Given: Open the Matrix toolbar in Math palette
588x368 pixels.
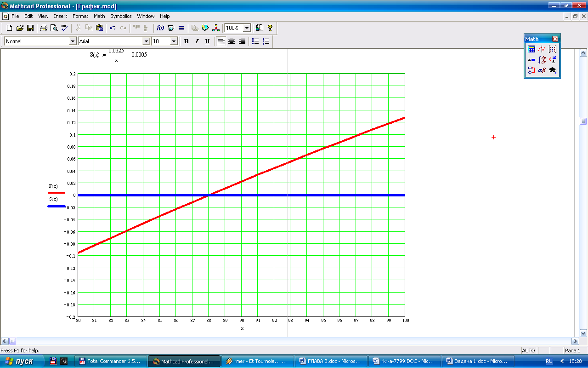Looking at the screenshot, I should tap(553, 49).
